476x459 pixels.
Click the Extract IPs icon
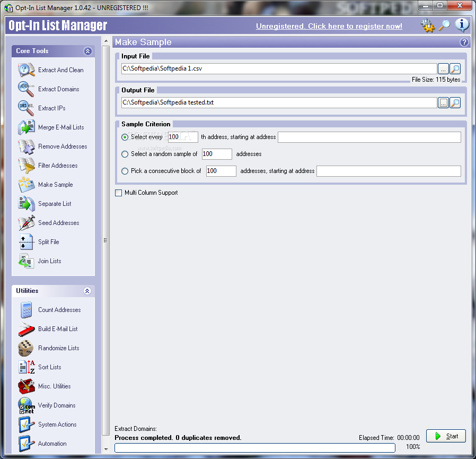pyautogui.click(x=26, y=108)
